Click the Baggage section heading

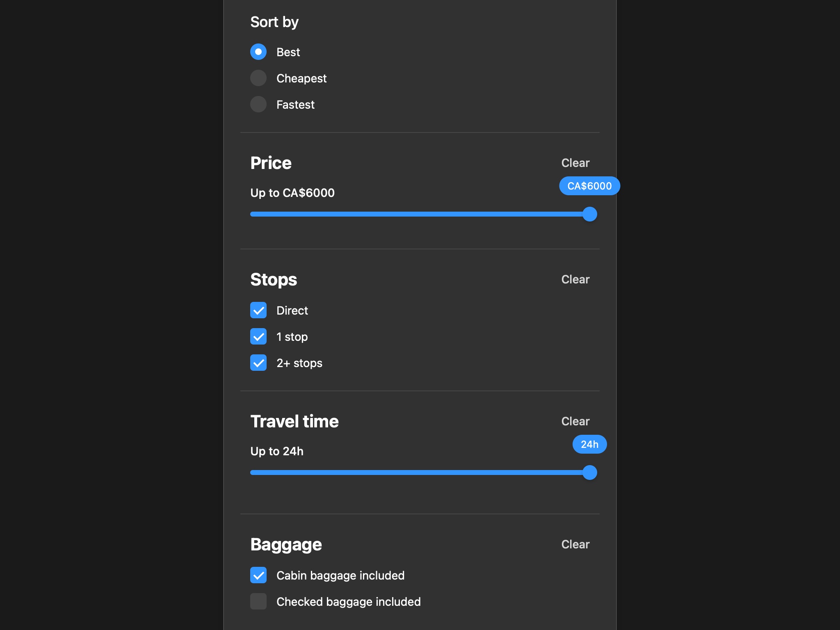(x=286, y=544)
